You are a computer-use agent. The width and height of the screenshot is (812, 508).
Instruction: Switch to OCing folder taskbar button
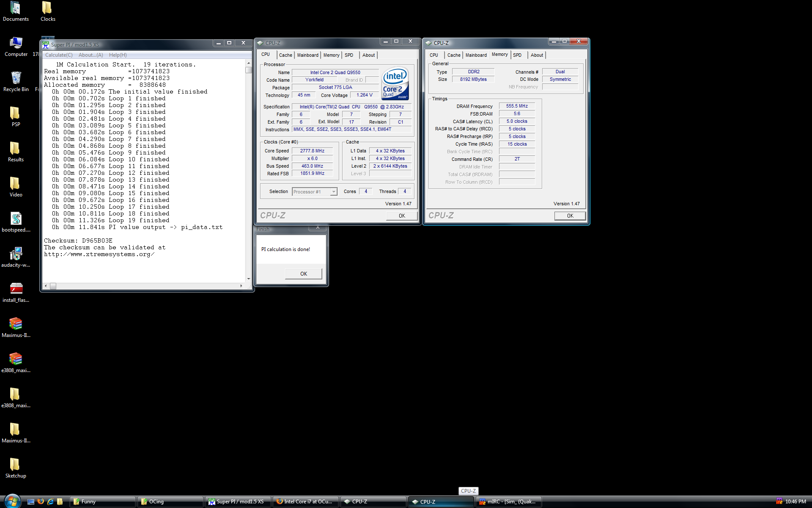[x=170, y=502]
